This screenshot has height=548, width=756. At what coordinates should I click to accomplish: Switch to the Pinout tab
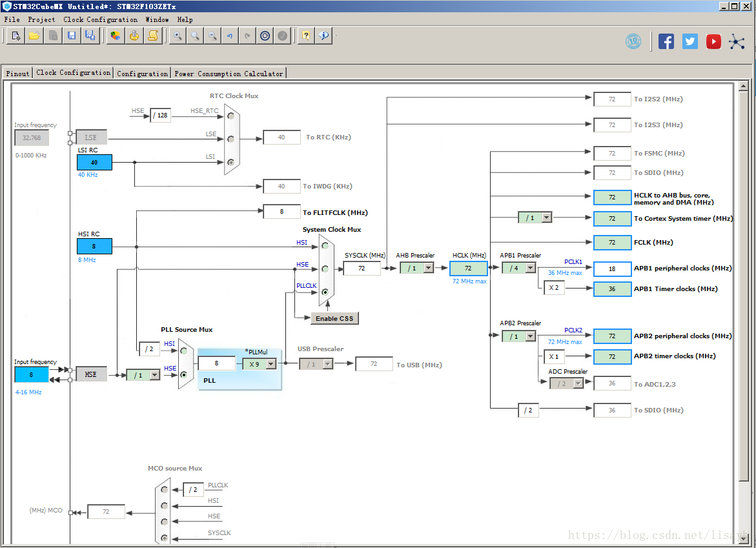coord(18,73)
